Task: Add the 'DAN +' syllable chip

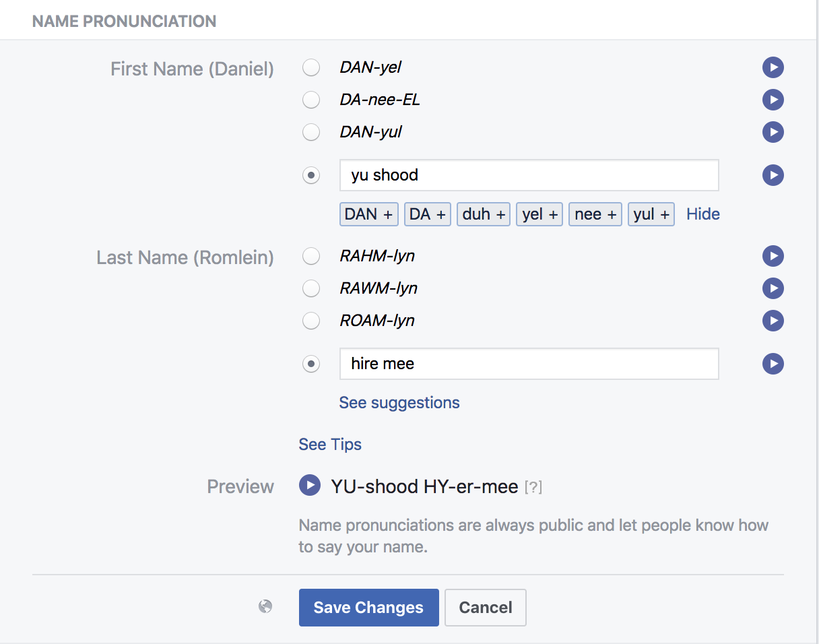Action: tap(368, 214)
